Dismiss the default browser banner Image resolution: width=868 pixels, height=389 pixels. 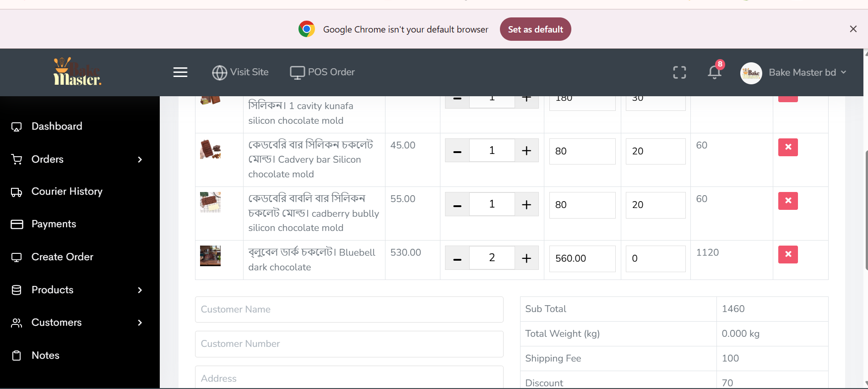point(853,29)
